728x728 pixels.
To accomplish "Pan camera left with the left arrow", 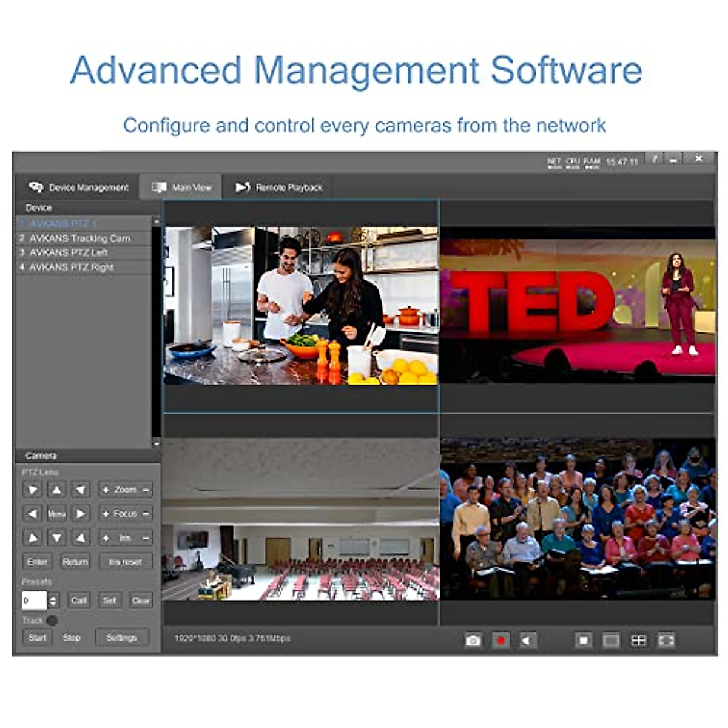I will click(x=33, y=514).
